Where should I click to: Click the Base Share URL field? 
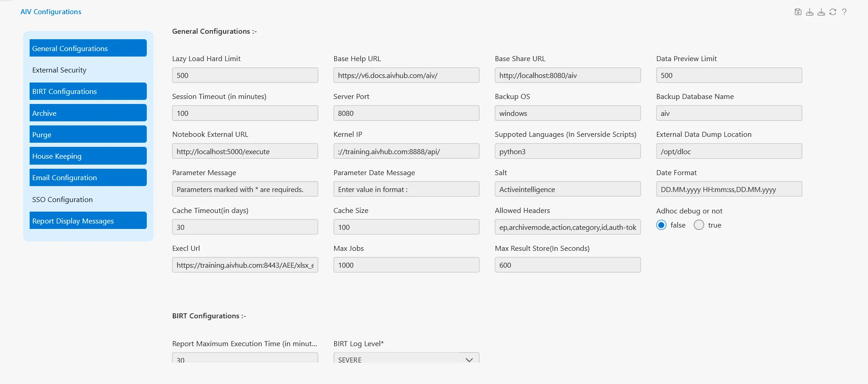click(568, 75)
